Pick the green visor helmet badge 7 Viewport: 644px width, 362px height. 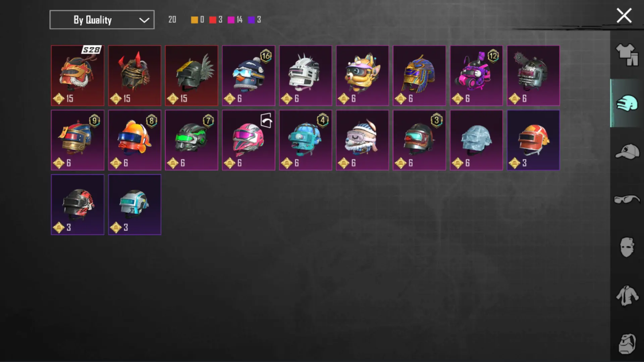[192, 140]
